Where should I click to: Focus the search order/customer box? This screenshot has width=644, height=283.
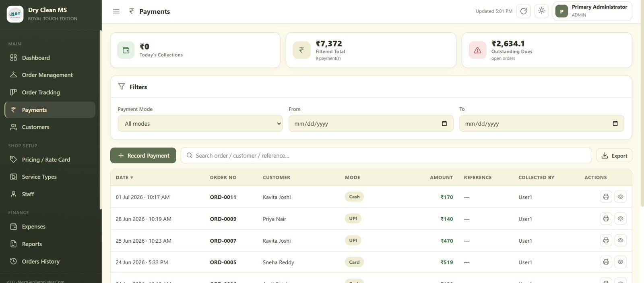386,156
